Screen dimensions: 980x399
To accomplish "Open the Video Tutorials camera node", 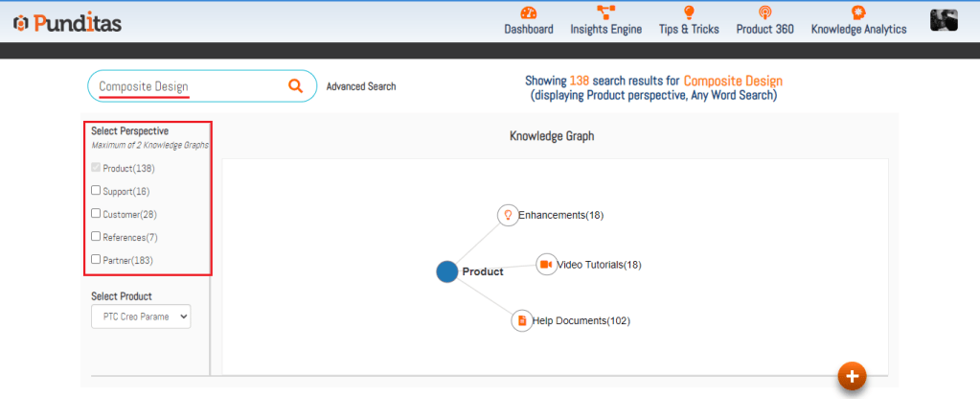I will [x=546, y=264].
